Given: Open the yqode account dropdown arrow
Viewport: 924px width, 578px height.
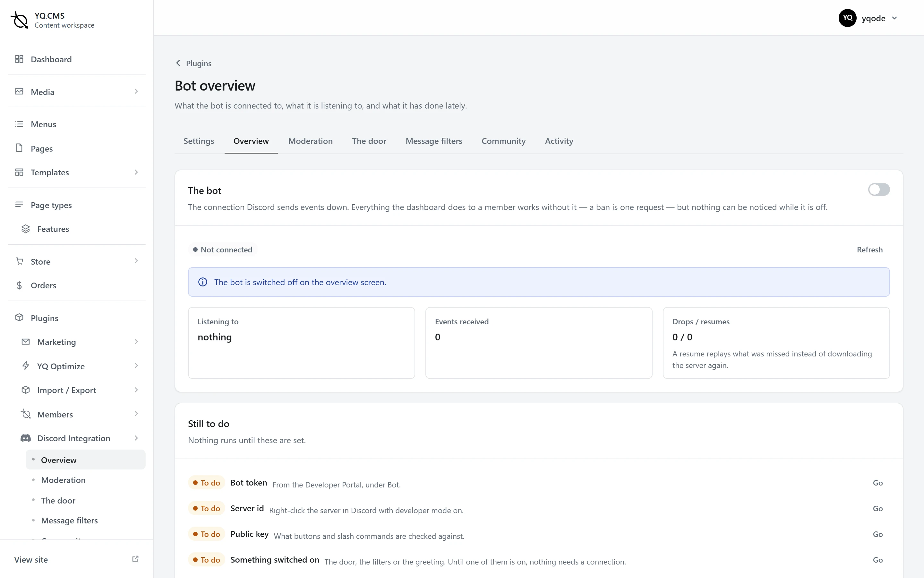Looking at the screenshot, I should pos(894,18).
